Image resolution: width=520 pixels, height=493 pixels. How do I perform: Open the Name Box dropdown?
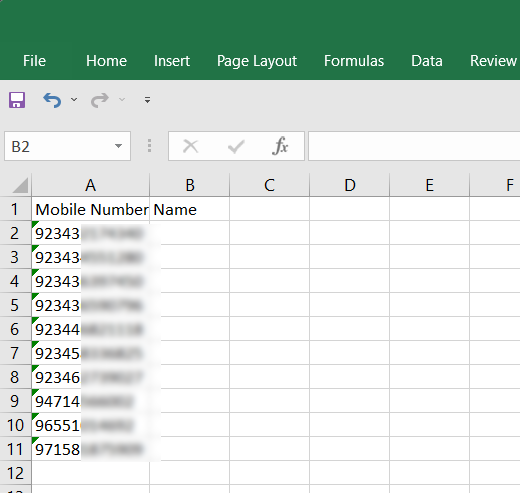(118, 146)
